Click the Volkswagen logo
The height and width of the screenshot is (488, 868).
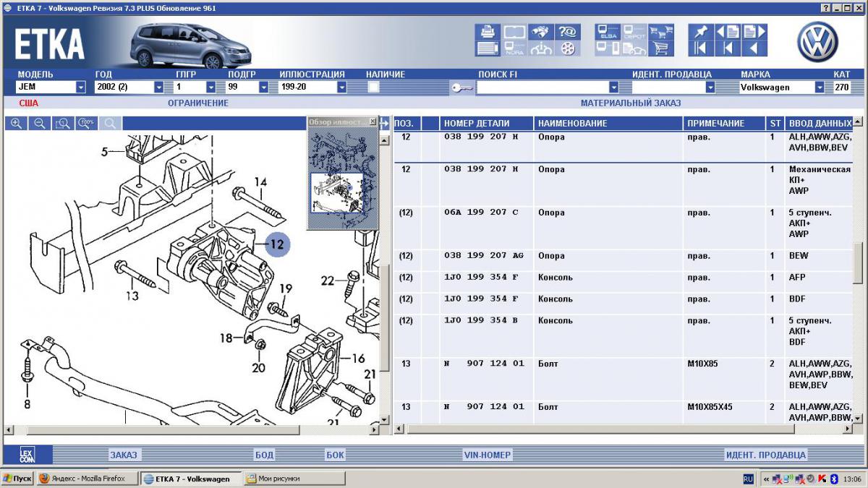(817, 42)
